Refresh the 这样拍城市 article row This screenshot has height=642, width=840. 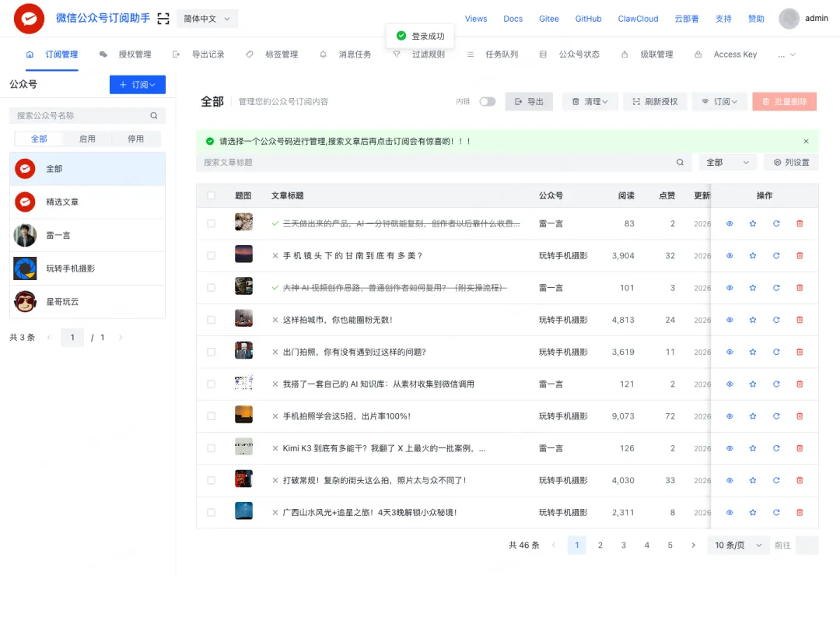coord(776,320)
